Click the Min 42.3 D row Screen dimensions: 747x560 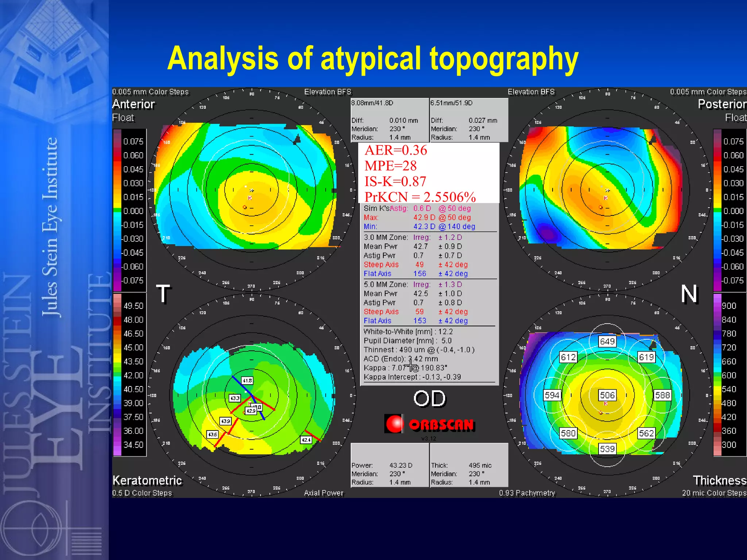click(x=419, y=226)
